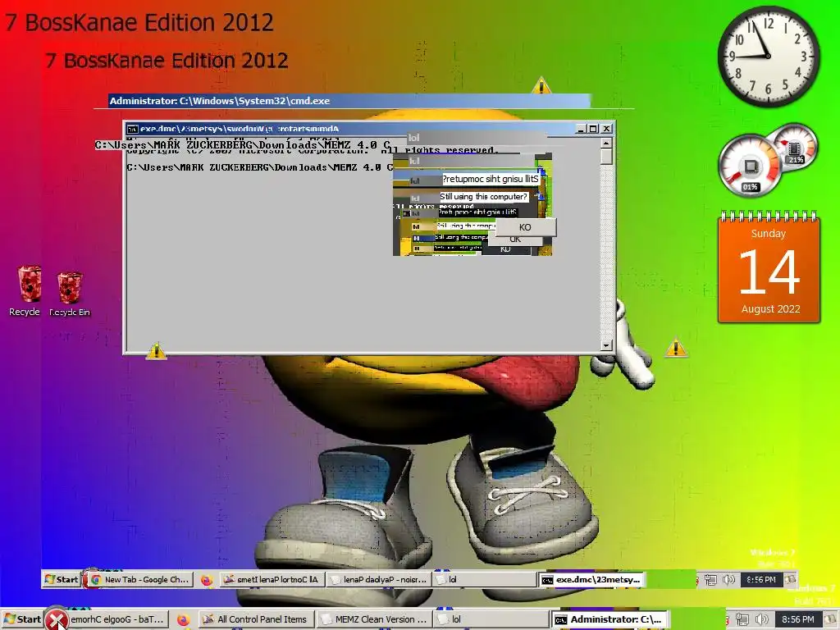Click the 8:56 PM clock on upper taskbar

[760, 580]
